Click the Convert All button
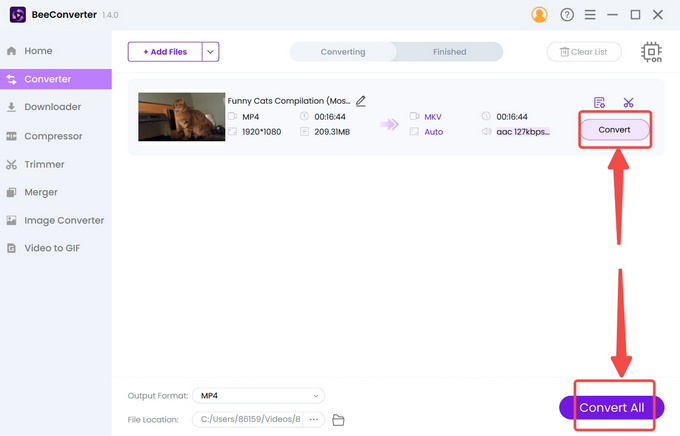 611,408
